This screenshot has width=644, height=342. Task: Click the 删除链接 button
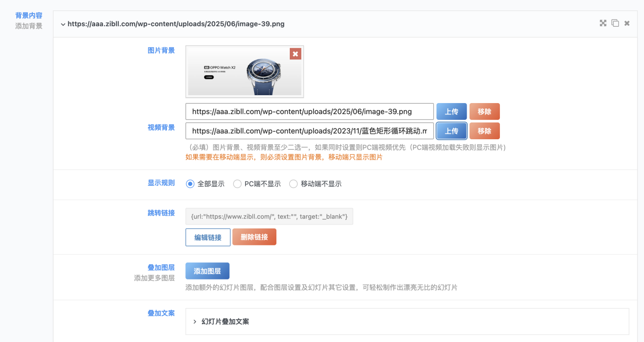(x=254, y=237)
